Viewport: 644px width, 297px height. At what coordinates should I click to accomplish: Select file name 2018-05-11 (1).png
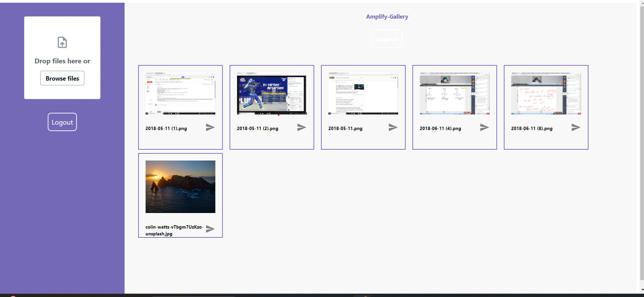pyautogui.click(x=166, y=128)
